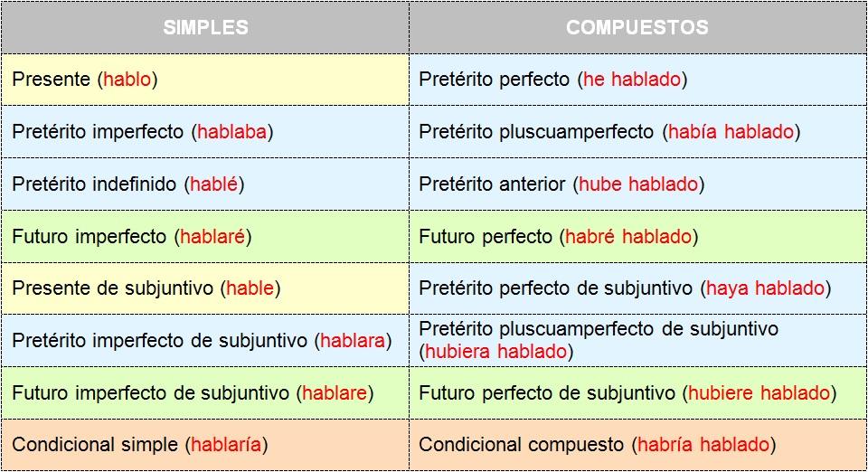Click the red word 'hablare'

coord(335,392)
